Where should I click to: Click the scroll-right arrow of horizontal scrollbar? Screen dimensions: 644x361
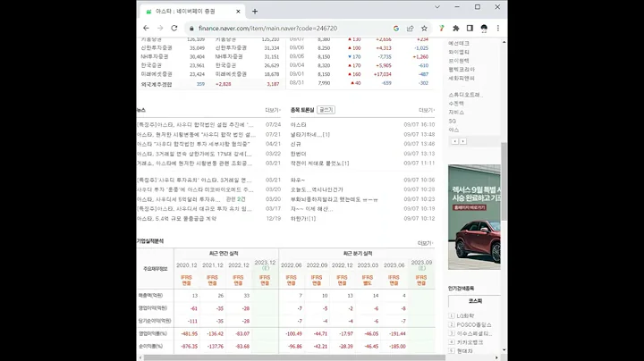496,357
